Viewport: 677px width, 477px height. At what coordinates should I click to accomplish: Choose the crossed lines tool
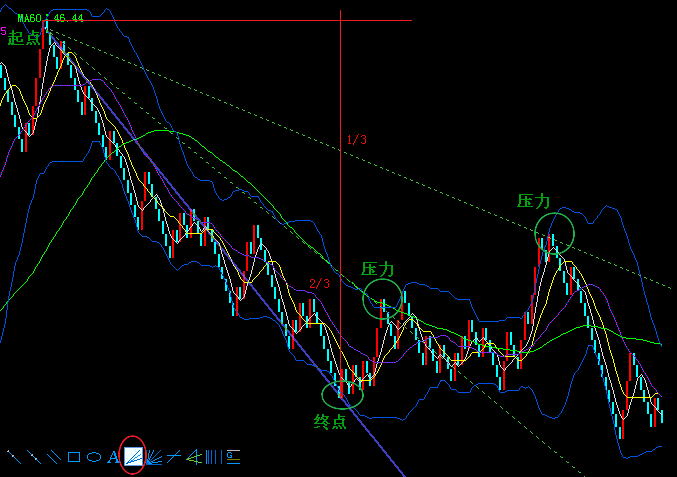173,457
